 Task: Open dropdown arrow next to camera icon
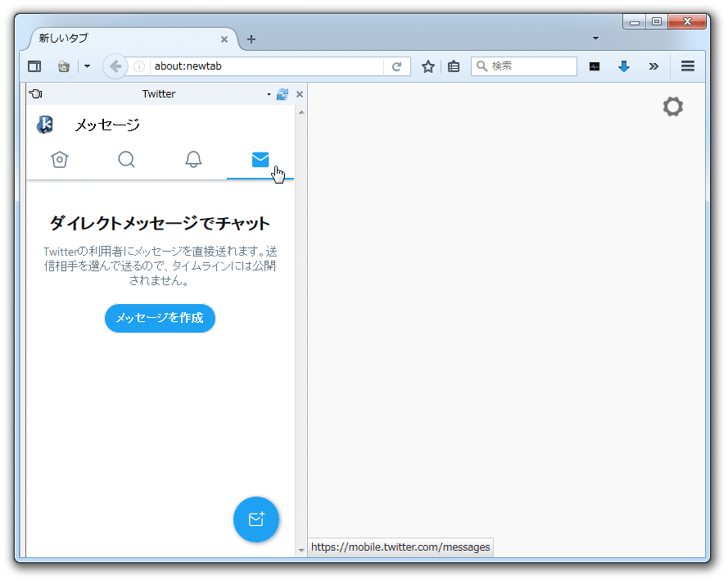coord(87,66)
